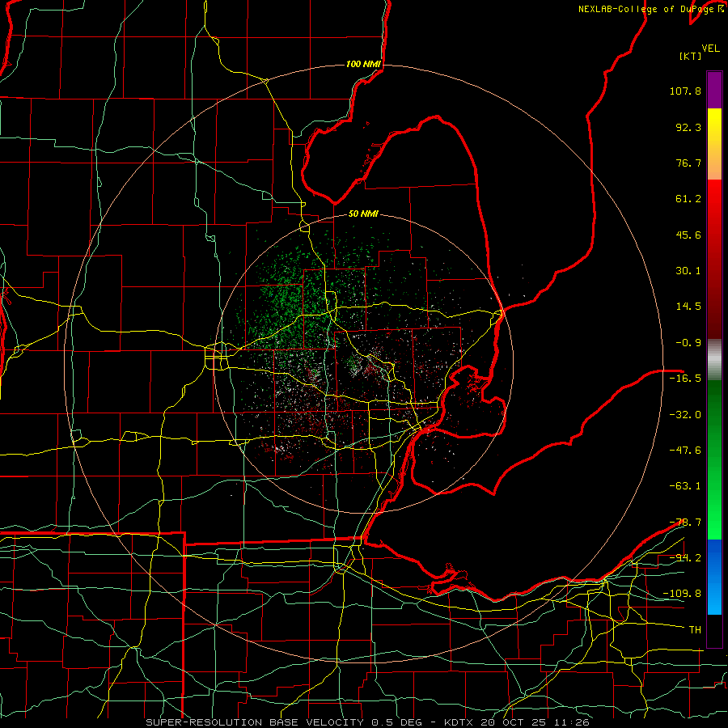Click the 61.2 legend value

688,199
